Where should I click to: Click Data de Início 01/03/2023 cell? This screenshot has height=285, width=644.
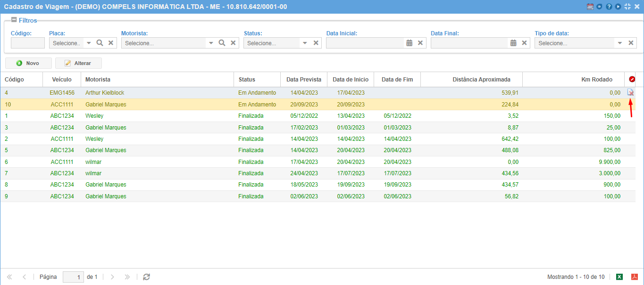tap(351, 128)
